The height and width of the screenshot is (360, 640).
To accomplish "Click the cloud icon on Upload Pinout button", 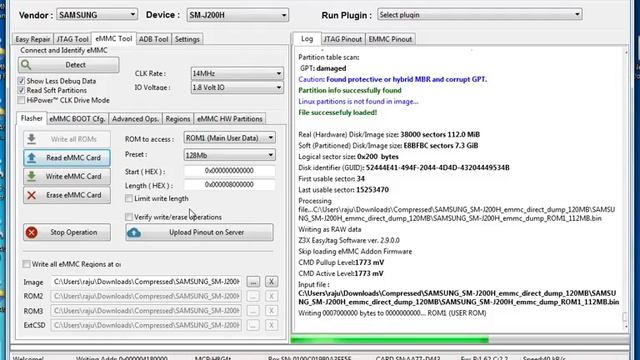I will tap(134, 232).
